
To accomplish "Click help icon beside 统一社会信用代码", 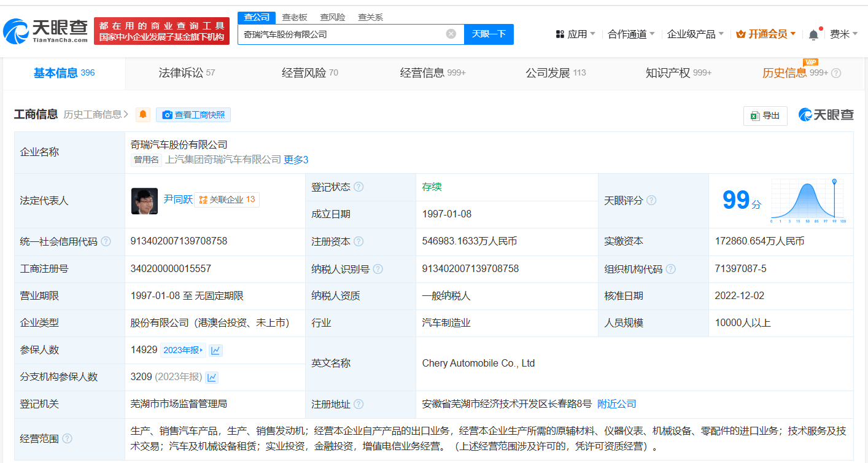I will (x=106, y=241).
